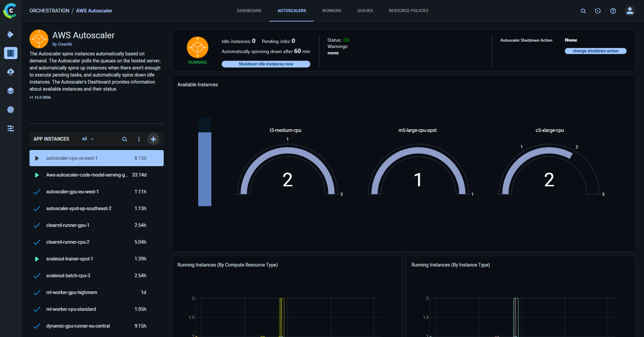This screenshot has width=644, height=337.
Task: Select autoscaler-spot-ap-southeast-2 instance
Action: [x=97, y=208]
